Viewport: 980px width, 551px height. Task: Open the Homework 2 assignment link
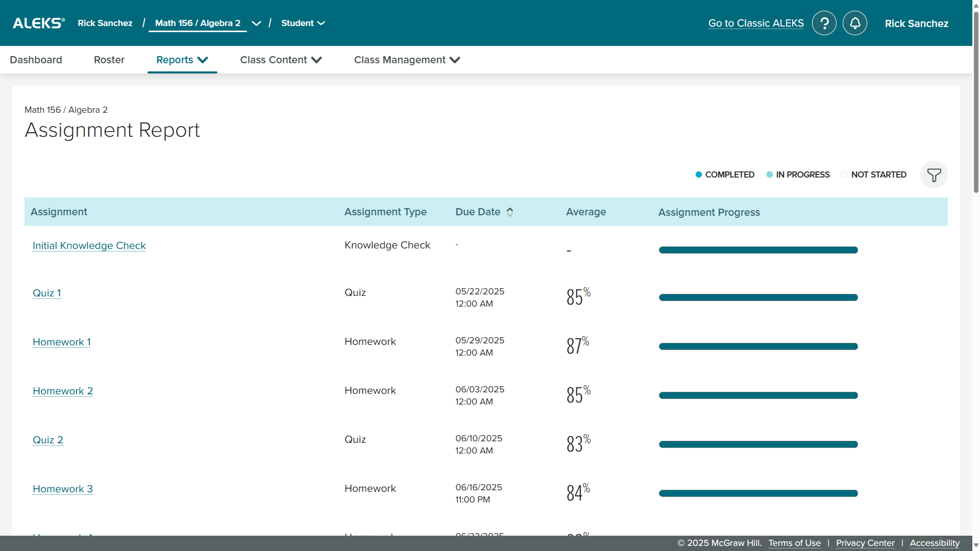pos(63,391)
